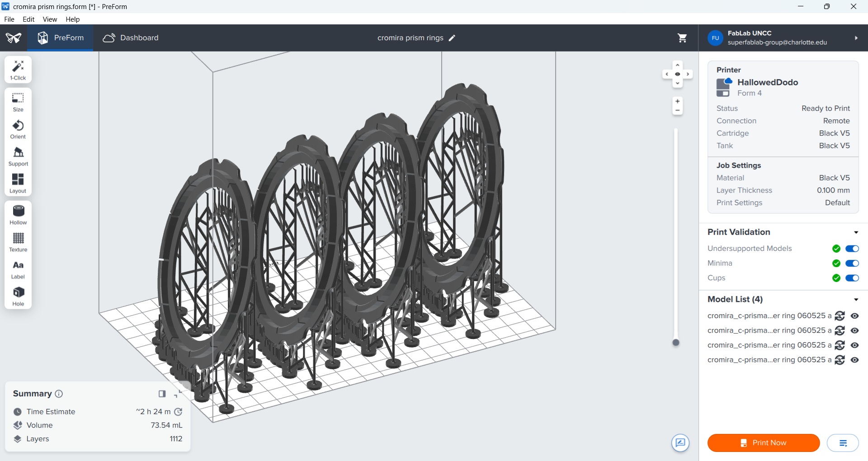Collapse the Print Validation section
This screenshot has width=868, height=461.
856,232
